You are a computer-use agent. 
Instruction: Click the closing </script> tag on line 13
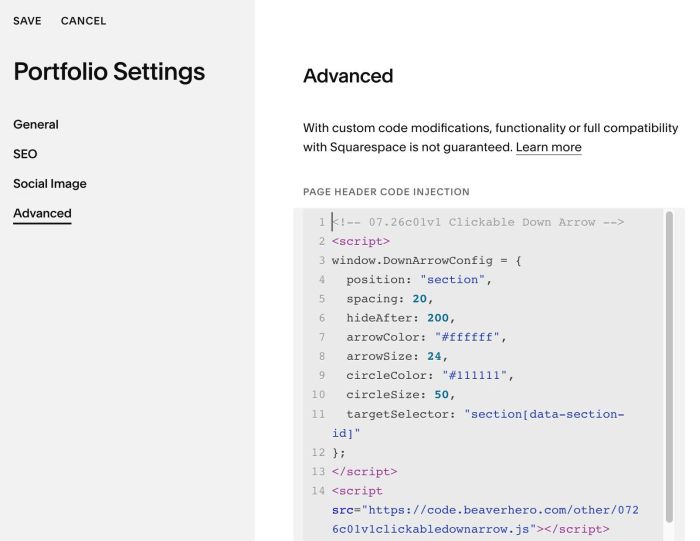coord(364,472)
